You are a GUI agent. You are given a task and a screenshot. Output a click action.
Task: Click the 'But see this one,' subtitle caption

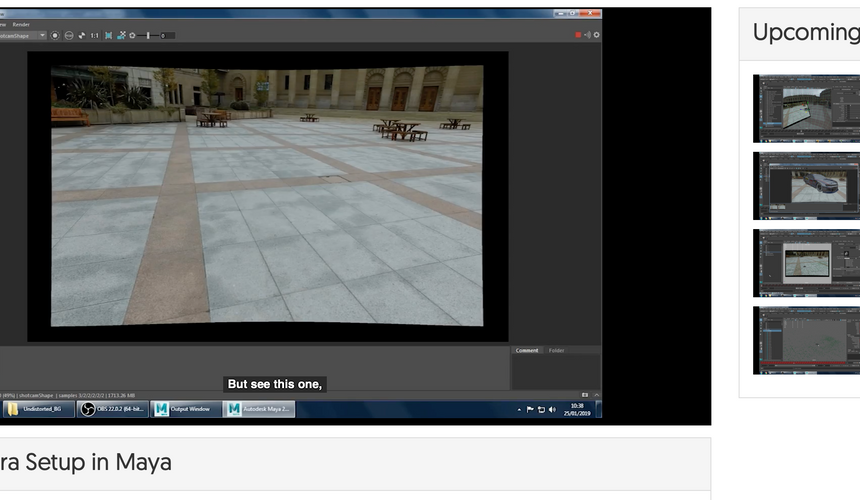tap(275, 384)
